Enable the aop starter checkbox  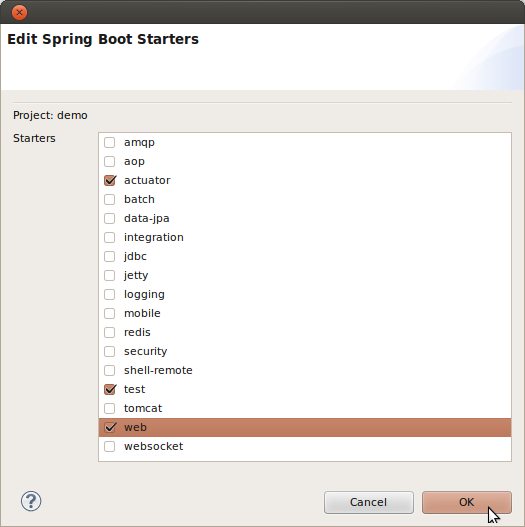[110, 161]
